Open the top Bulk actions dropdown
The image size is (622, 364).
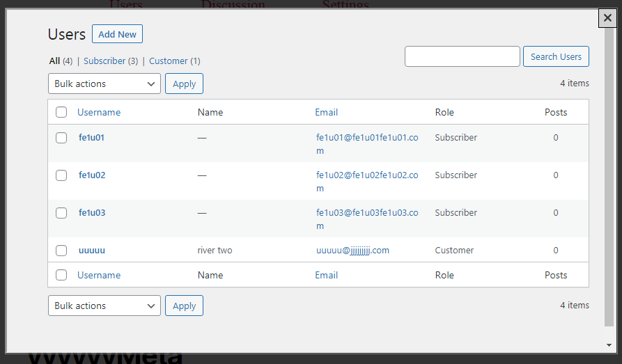(104, 84)
